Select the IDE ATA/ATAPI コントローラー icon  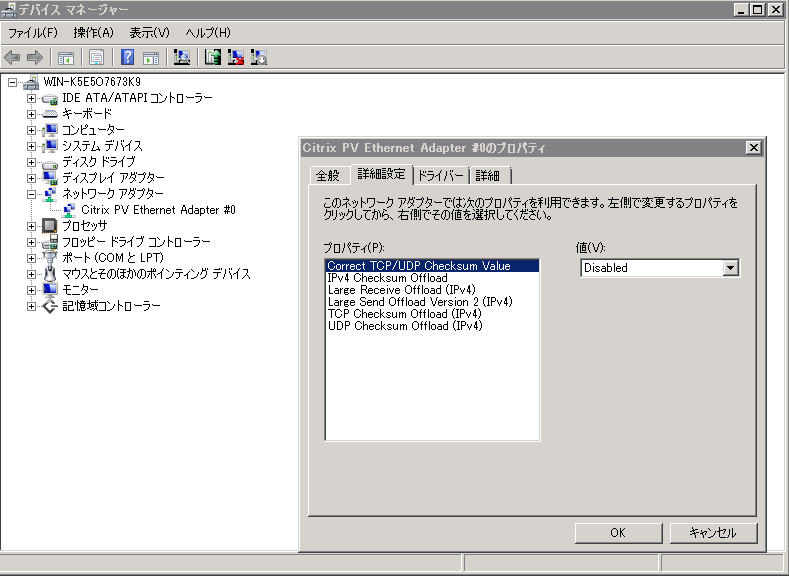(50, 99)
